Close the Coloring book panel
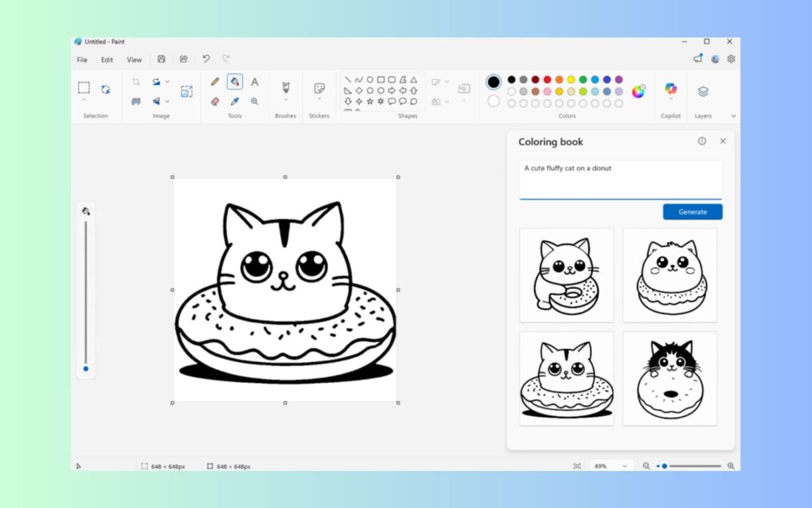The image size is (812, 508). pyautogui.click(x=723, y=141)
